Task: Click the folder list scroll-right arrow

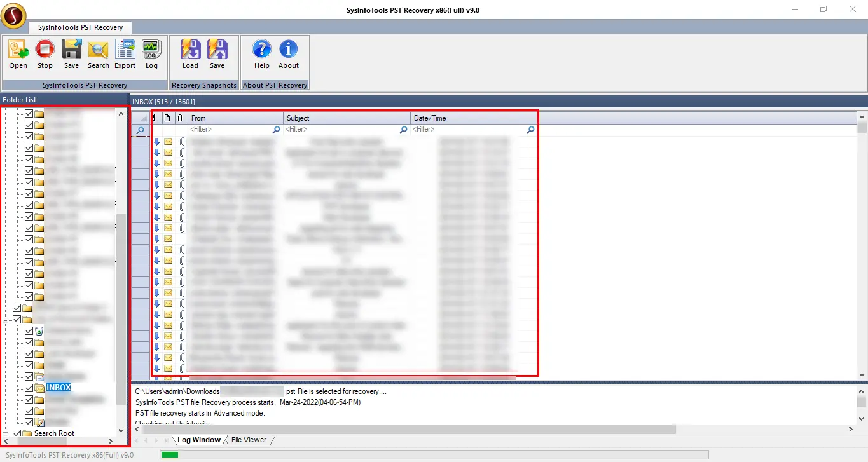Action: point(111,440)
